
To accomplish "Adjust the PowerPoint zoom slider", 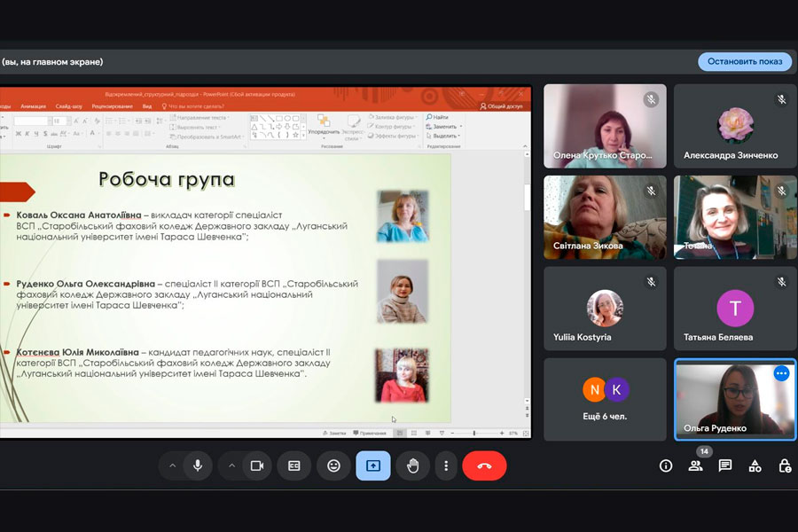I will [474, 433].
